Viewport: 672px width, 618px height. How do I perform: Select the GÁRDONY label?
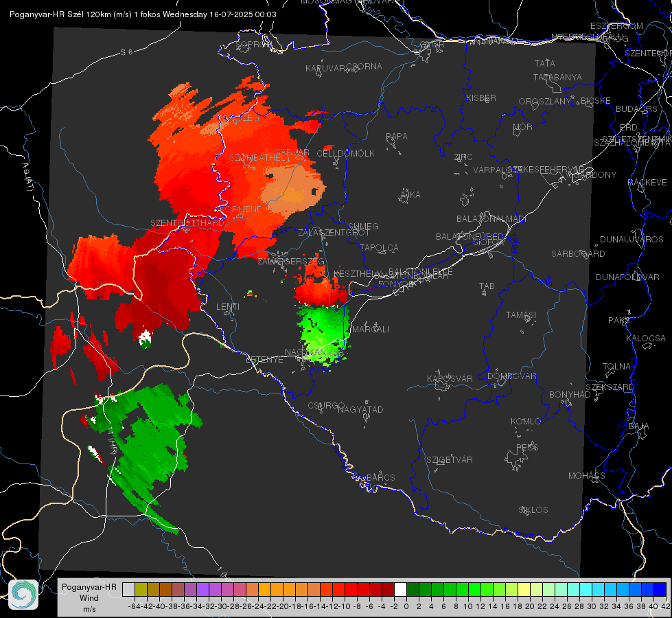595,175
